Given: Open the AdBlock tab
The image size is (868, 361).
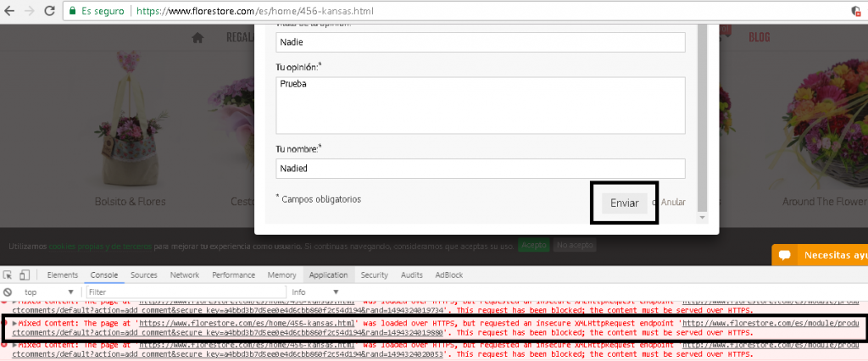Looking at the screenshot, I should tap(448, 275).
